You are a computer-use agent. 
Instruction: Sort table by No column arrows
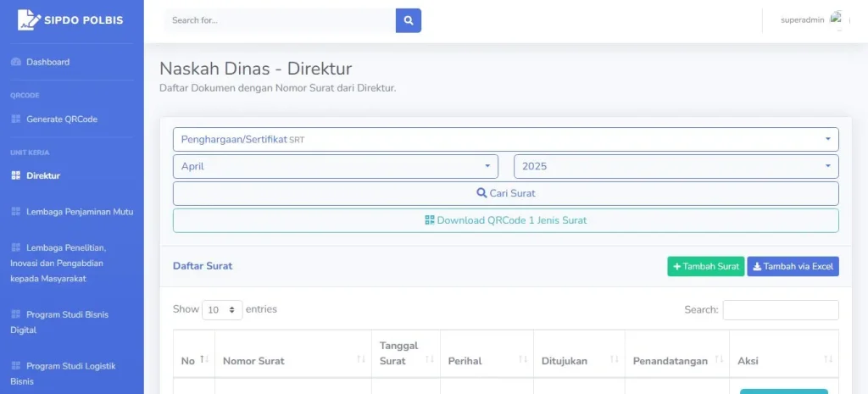click(x=203, y=360)
